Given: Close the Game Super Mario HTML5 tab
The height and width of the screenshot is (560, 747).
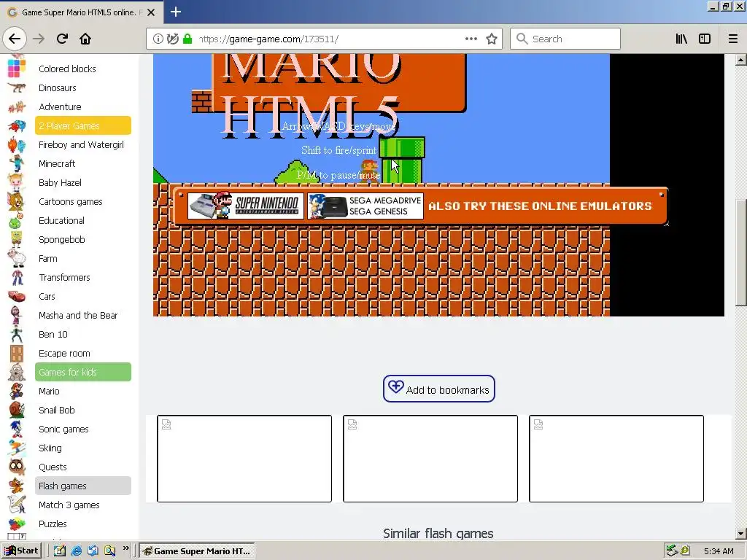Looking at the screenshot, I should tap(151, 12).
